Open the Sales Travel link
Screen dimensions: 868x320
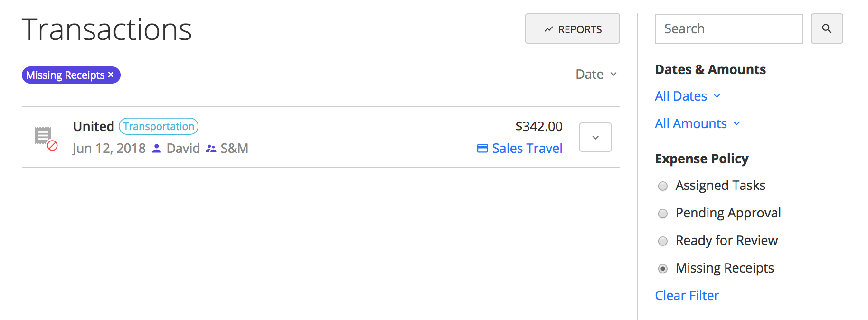click(527, 148)
